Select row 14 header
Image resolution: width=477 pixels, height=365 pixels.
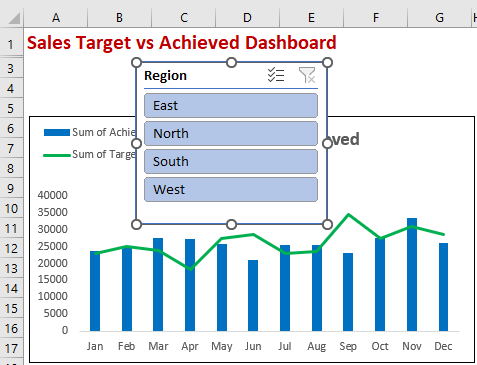(11, 288)
